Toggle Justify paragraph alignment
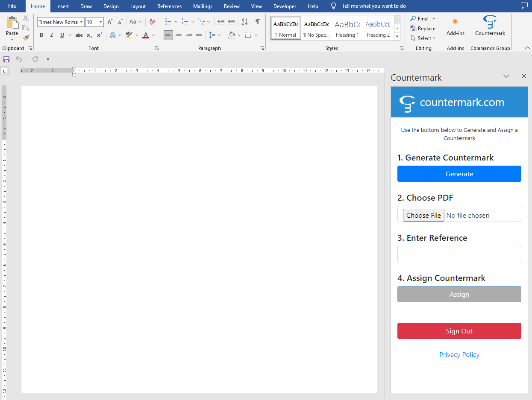The height and width of the screenshot is (400, 532). (199, 35)
